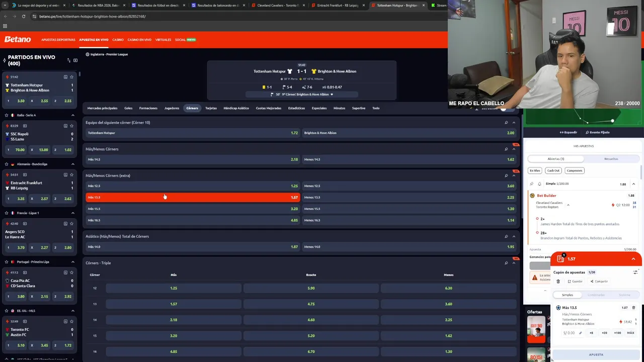The image size is (644, 362).
Task: Click the Expandir tracker button
Action: tap(568, 132)
